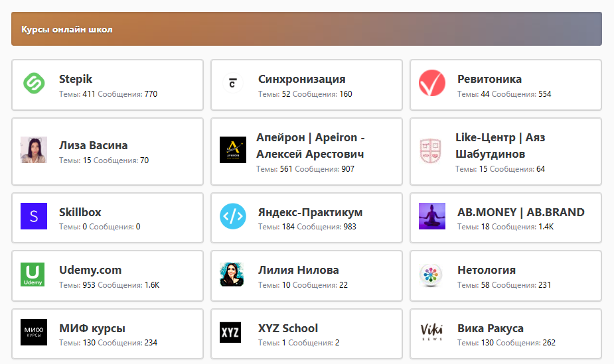The height and width of the screenshot is (364, 614).
Task: Click Ревитоника stats "Темы: 44 Сообщения: 554"
Action: click(x=504, y=94)
